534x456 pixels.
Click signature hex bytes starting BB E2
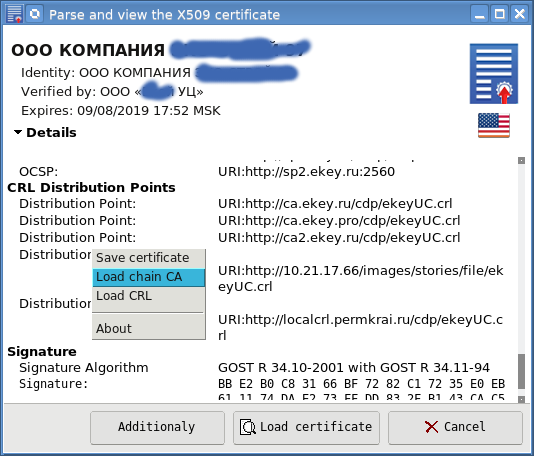361,384
